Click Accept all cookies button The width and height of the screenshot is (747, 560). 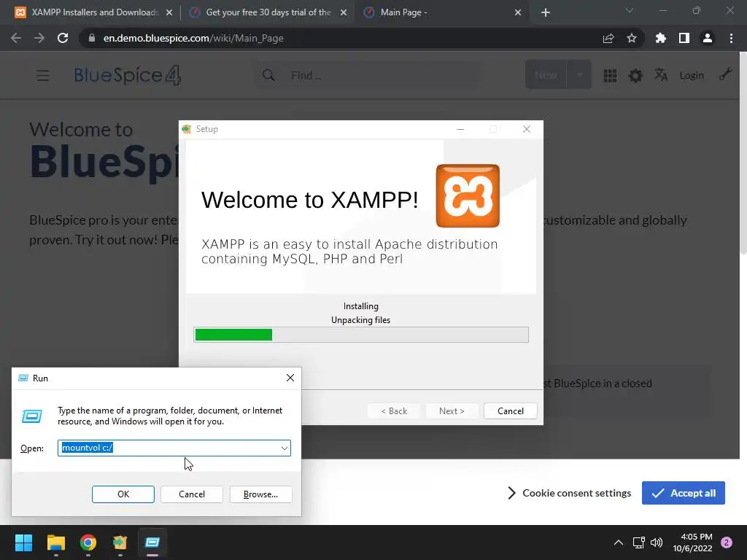[x=683, y=493]
